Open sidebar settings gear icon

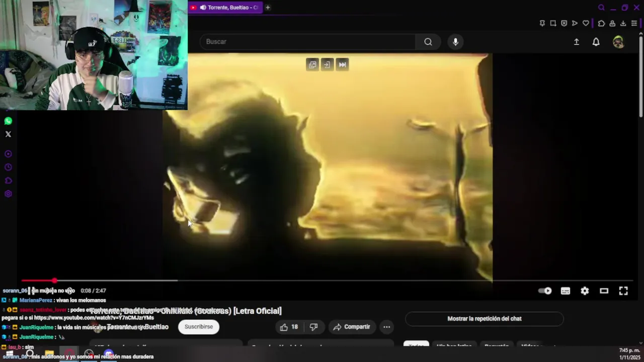pos(8,194)
